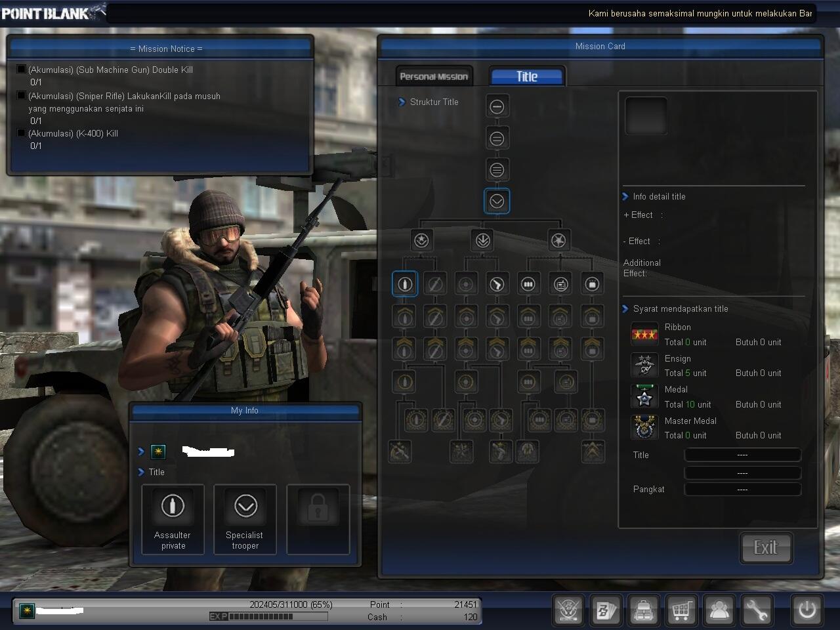Select the gold-ringed bullet title without wreath
Viewport: 840px width, 630px height.
click(x=404, y=382)
